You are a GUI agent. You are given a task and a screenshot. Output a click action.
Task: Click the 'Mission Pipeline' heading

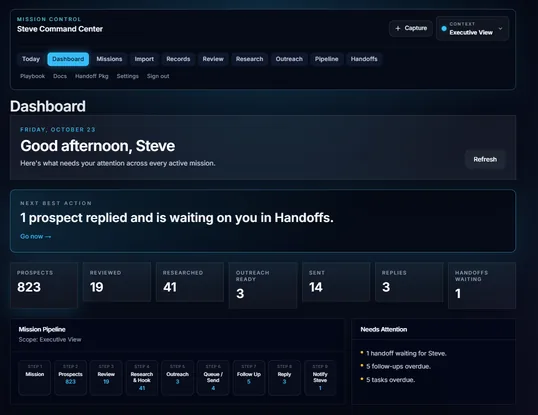point(42,329)
